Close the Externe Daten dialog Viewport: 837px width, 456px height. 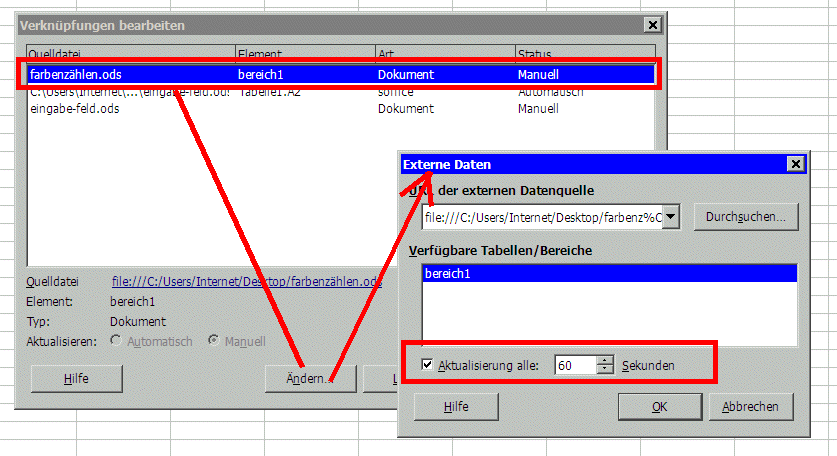(795, 164)
